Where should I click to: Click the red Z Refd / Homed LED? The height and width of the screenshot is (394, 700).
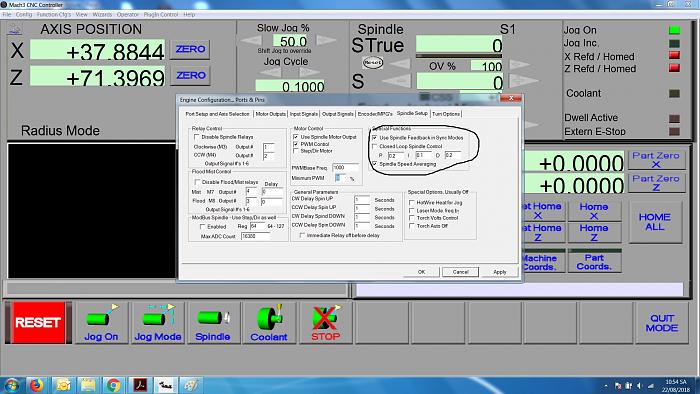coord(675,68)
